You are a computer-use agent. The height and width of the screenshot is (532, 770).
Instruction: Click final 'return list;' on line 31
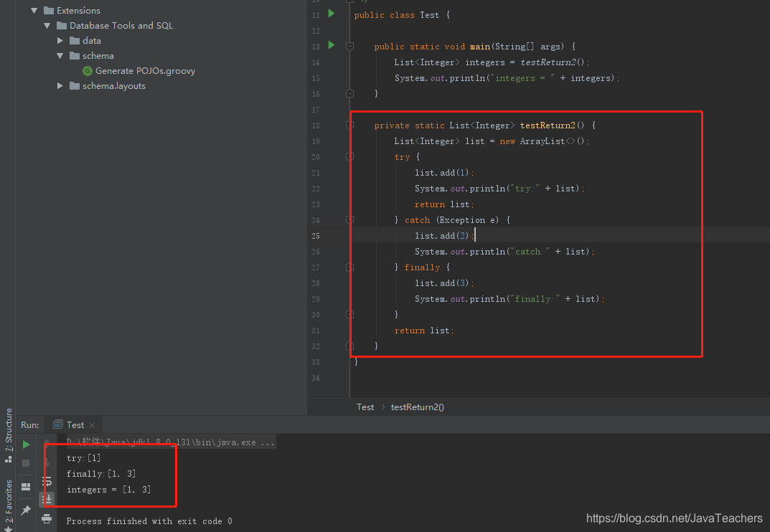[x=424, y=331]
